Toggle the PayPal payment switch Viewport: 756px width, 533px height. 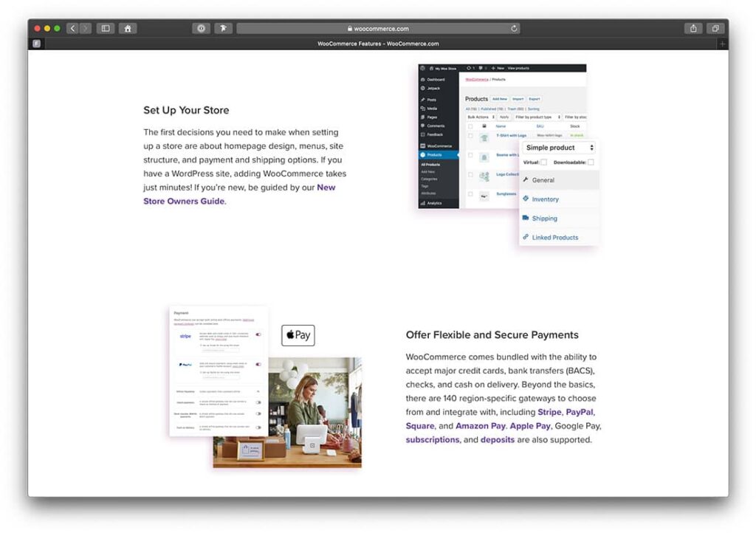[258, 364]
